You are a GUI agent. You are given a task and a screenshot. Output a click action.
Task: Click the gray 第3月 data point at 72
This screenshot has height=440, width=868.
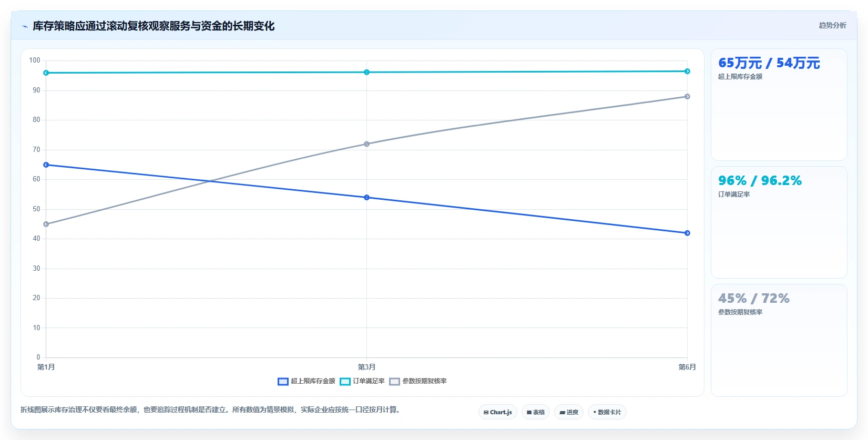366,144
